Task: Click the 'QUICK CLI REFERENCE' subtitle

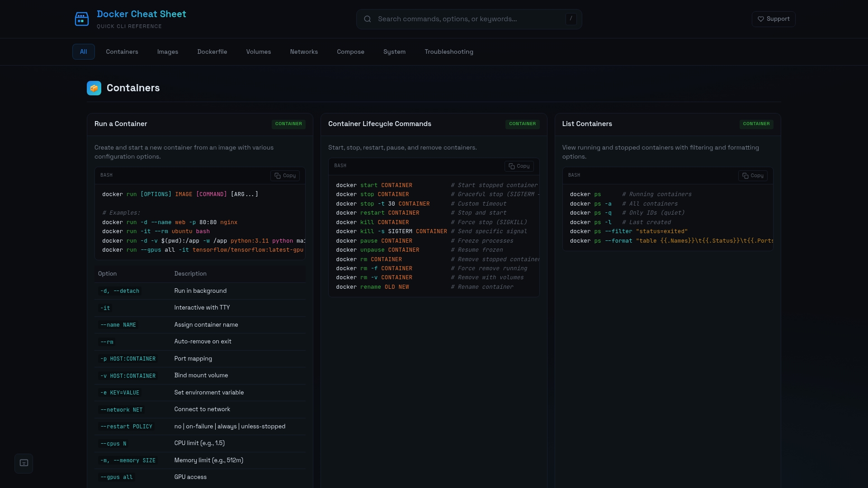Action: 129,26
